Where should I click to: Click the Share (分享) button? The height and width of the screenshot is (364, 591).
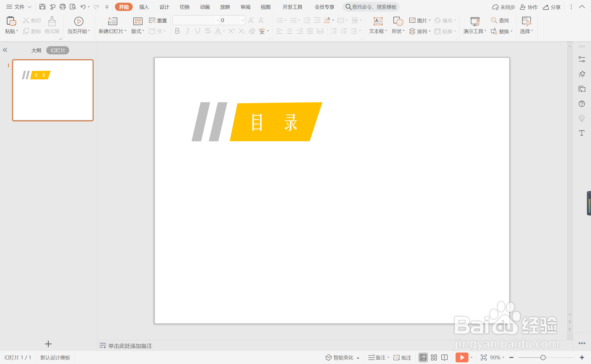click(552, 7)
